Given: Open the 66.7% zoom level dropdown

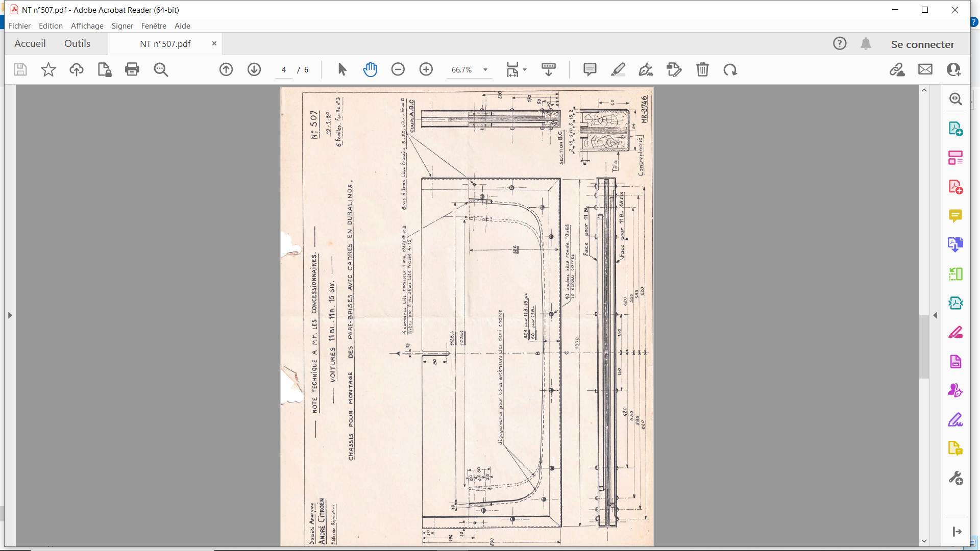Looking at the screenshot, I should pos(485,70).
